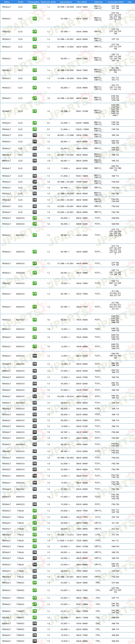Click the Pojemność silnika column header

click(48, 2)
